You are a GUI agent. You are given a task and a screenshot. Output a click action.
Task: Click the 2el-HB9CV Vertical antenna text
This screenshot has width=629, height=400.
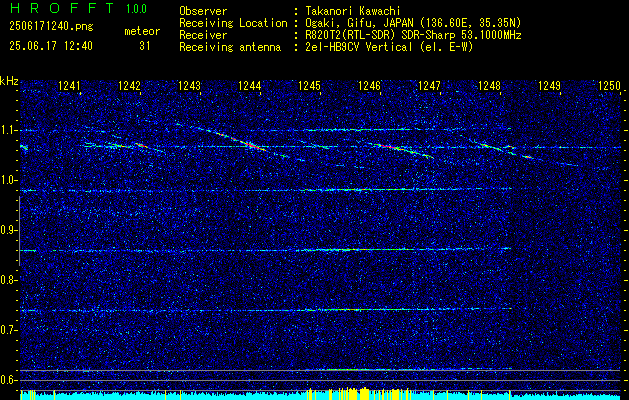(389, 47)
